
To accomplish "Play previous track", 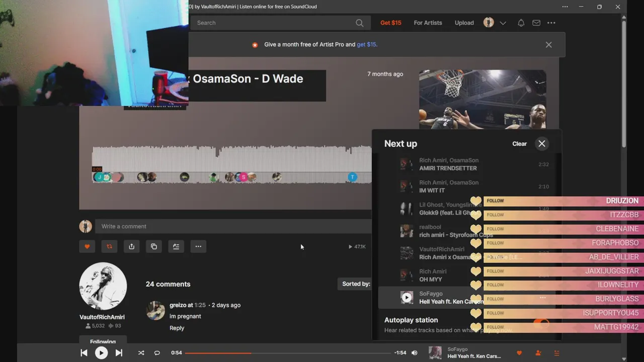I will [x=84, y=353].
